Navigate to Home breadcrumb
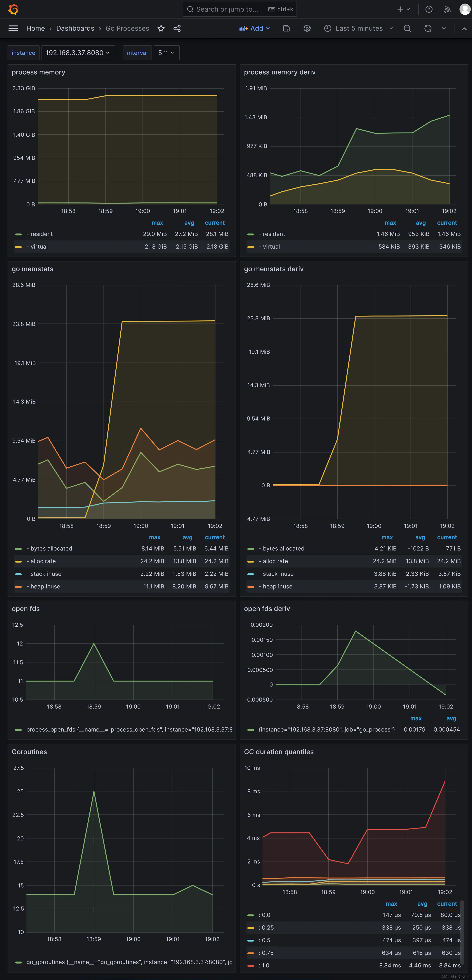 pos(35,28)
